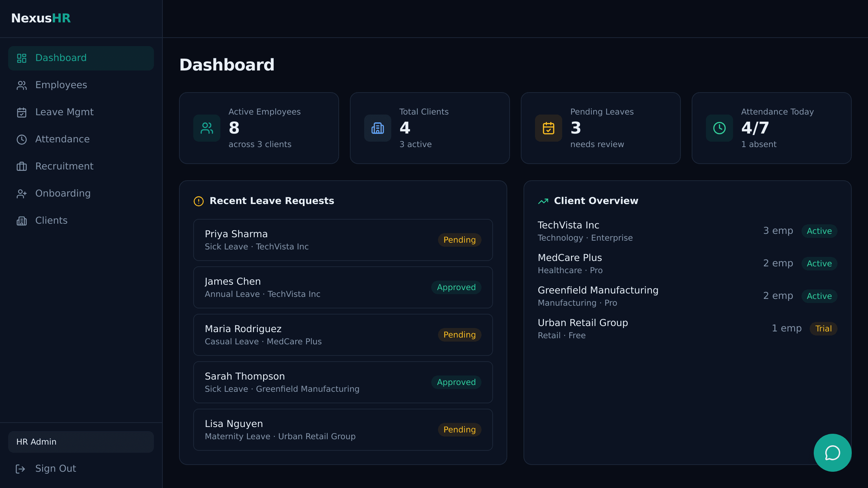Click the '1 emp' count for Urban Retail Group
Image resolution: width=868 pixels, height=488 pixels.
787,328
